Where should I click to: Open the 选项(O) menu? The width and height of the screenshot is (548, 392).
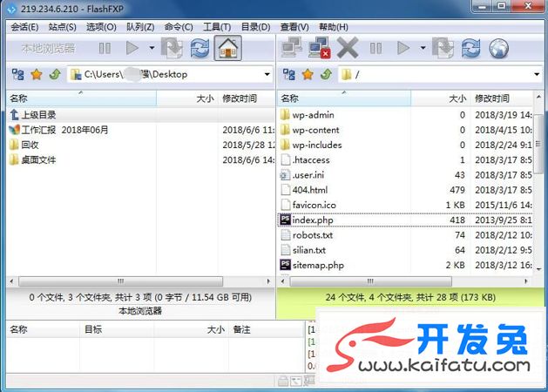pos(101,27)
